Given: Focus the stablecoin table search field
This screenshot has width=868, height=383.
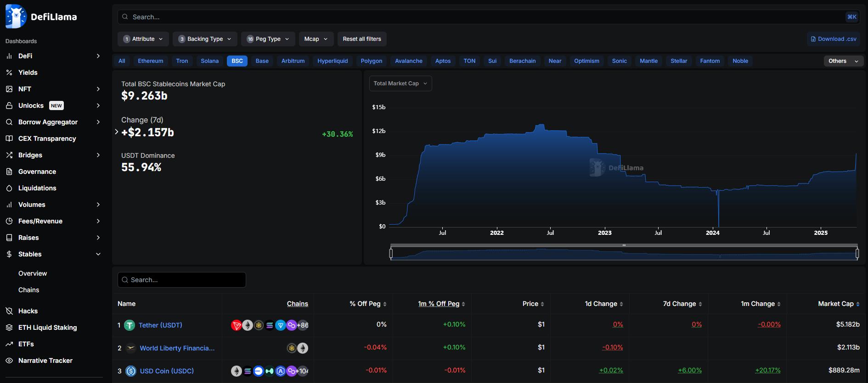Looking at the screenshot, I should point(182,280).
